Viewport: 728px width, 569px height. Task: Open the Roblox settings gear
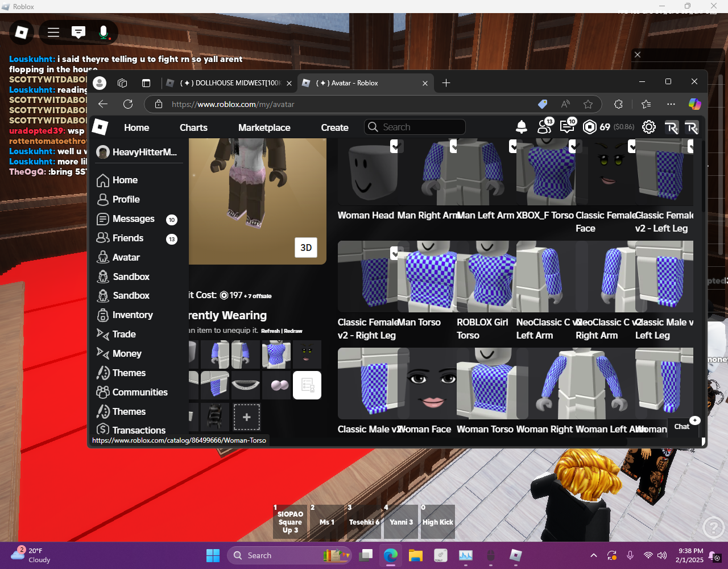point(649,127)
